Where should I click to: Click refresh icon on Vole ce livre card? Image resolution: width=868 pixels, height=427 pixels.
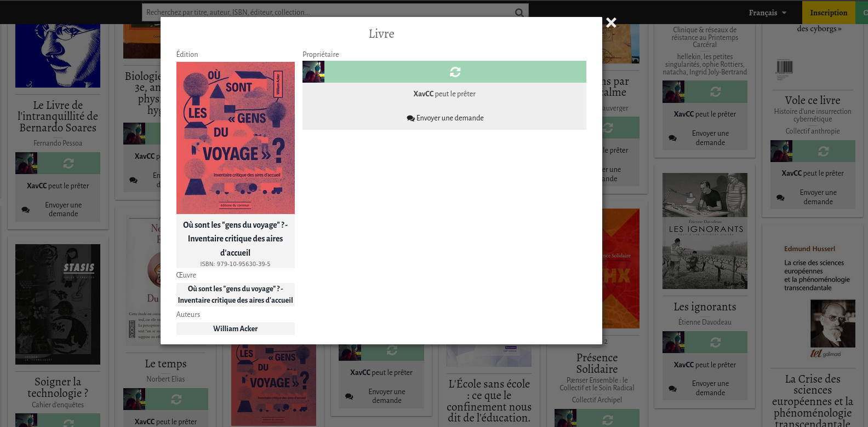tap(823, 151)
